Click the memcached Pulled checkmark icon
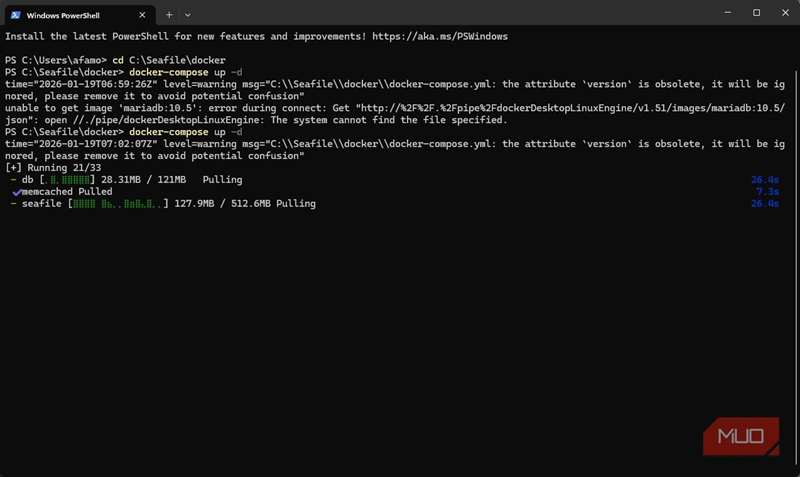 [x=16, y=192]
